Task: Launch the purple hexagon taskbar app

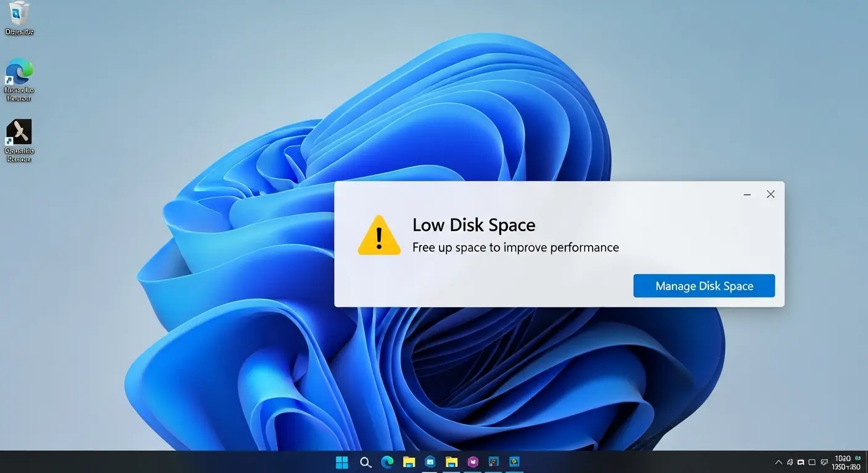Action: tap(473, 462)
